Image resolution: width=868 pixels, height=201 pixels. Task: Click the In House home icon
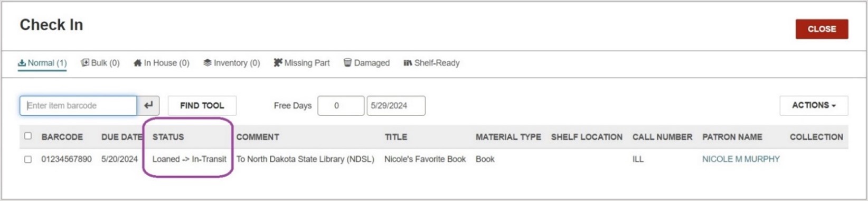(137, 63)
